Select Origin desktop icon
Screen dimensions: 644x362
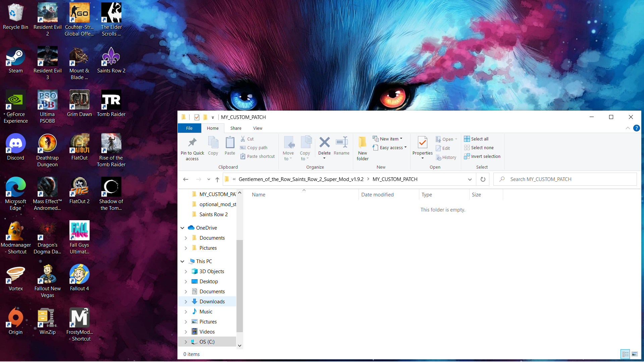pyautogui.click(x=15, y=322)
